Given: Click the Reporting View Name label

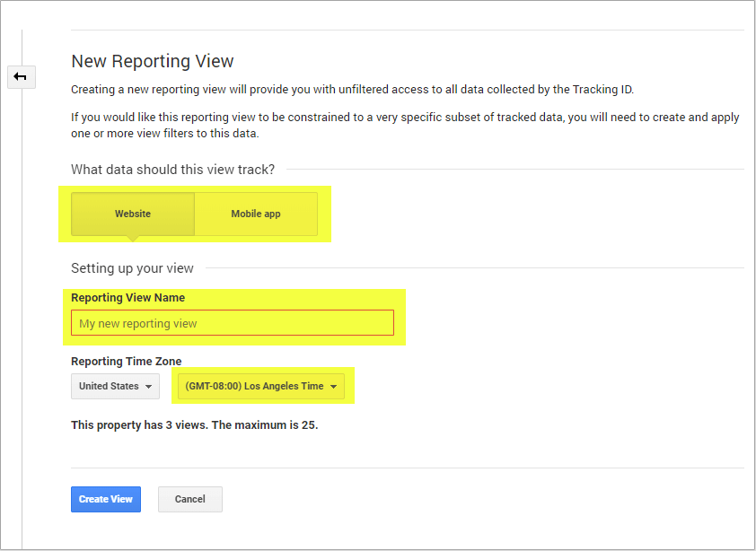Looking at the screenshot, I should tap(127, 298).
